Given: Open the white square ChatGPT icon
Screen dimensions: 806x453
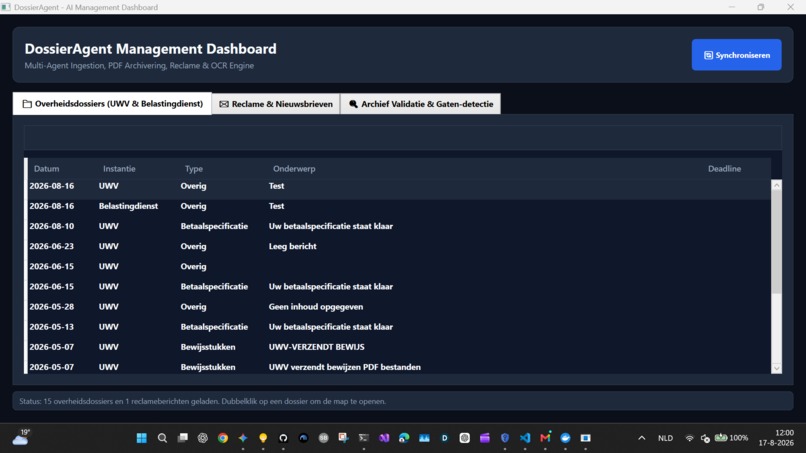Looking at the screenshot, I should [465, 438].
